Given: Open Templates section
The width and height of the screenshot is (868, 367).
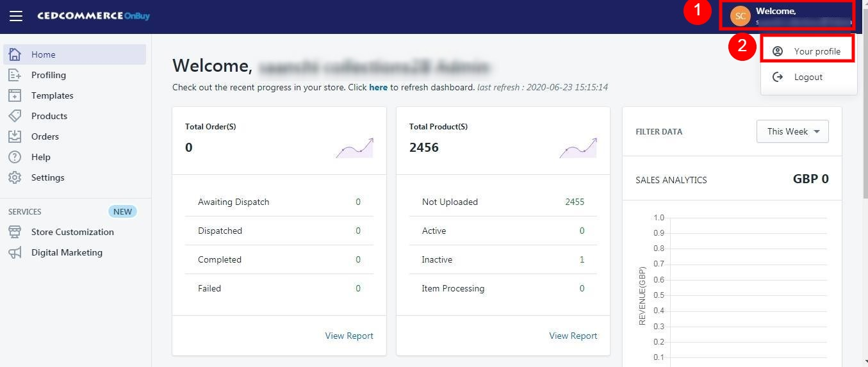Looking at the screenshot, I should click(75, 95).
